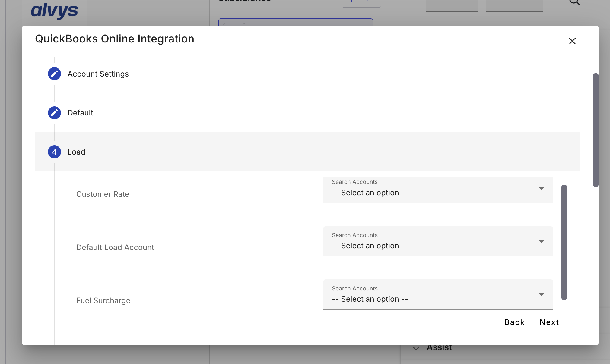The image size is (610, 364).
Task: Click the Default step pencil icon
Action: tap(54, 113)
